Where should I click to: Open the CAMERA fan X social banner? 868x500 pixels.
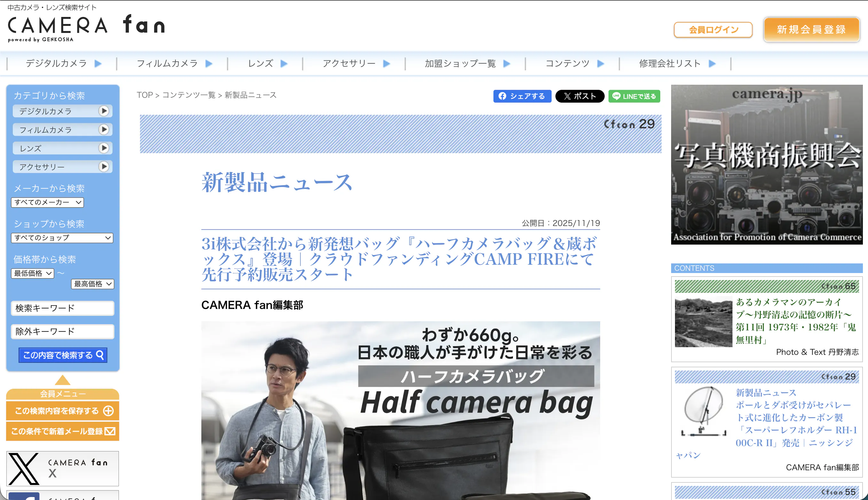click(x=62, y=468)
